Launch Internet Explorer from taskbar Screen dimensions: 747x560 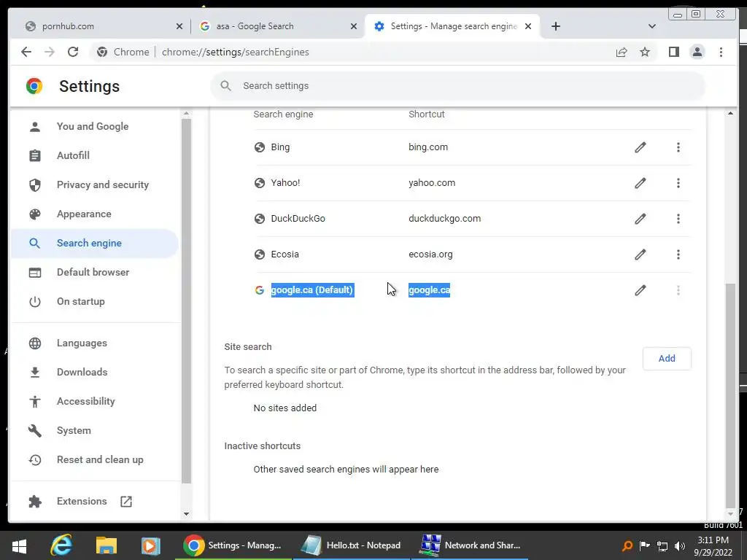[62, 545]
